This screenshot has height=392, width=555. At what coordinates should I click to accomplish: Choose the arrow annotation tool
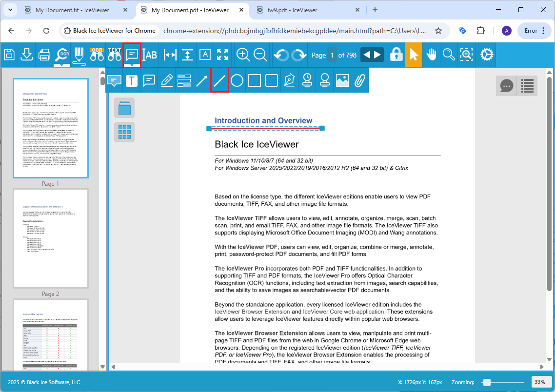coord(202,80)
